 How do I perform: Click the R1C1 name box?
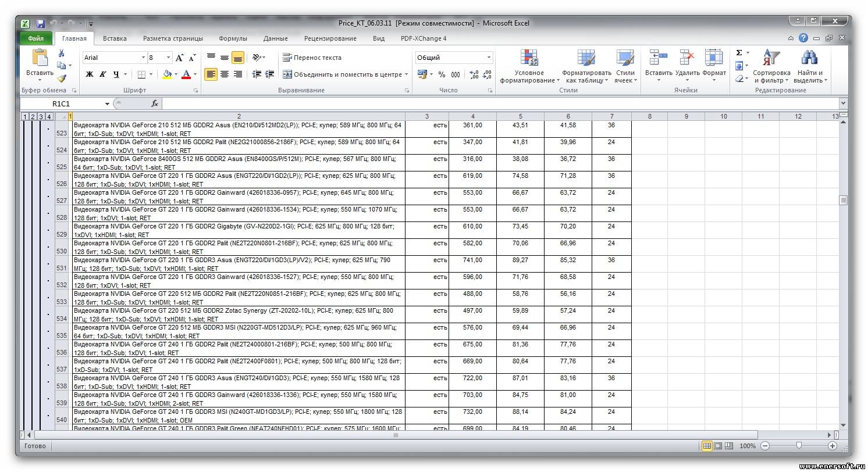(61, 103)
